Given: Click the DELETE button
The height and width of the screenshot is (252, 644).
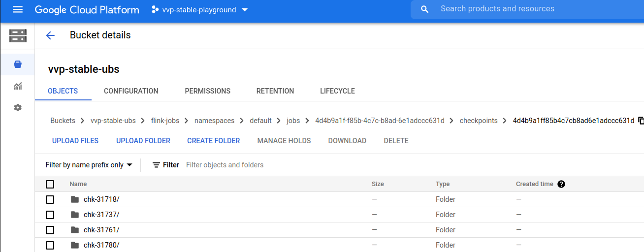Looking at the screenshot, I should pos(396,141).
